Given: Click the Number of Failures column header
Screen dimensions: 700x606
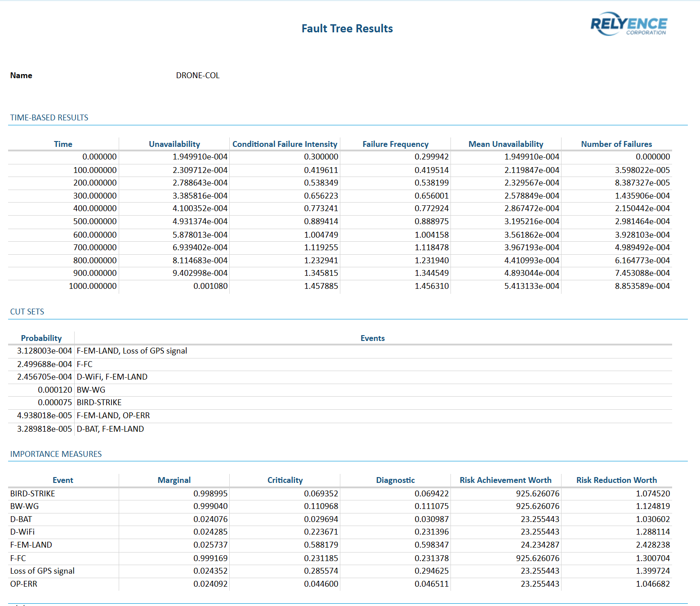Looking at the screenshot, I should (x=616, y=144).
